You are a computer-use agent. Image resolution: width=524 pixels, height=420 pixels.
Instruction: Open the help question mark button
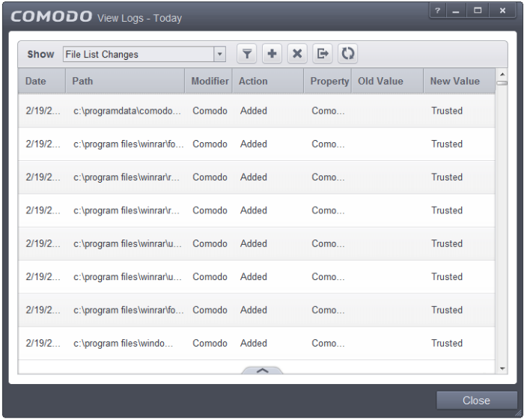tap(437, 10)
